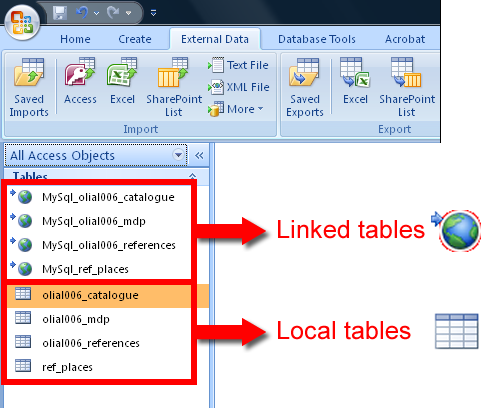Click the Office button logo
This screenshot has width=487, height=408.
pos(22,23)
